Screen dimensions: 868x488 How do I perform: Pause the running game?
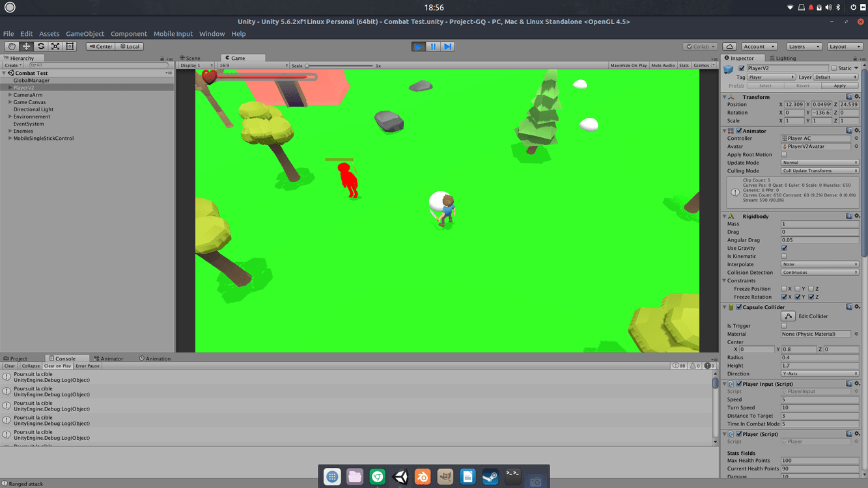(433, 46)
